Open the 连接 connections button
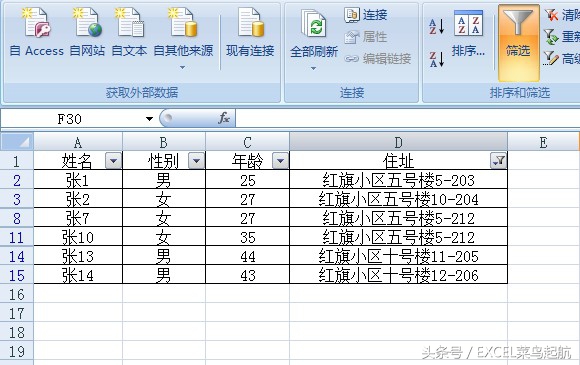The height and width of the screenshot is (365, 580). (366, 15)
